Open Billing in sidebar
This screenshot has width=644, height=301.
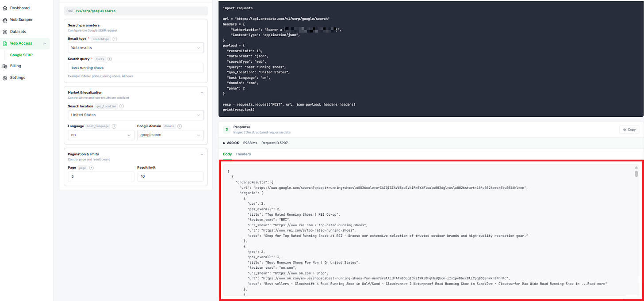(x=15, y=66)
